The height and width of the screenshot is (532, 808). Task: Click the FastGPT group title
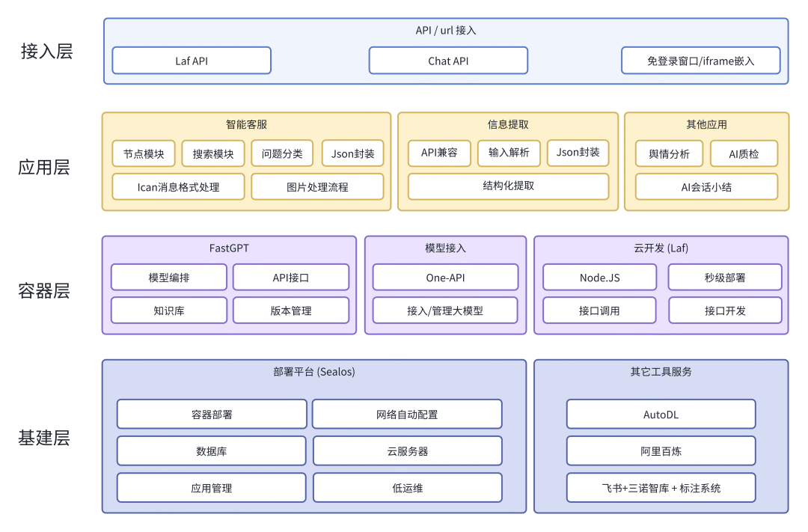tap(230, 248)
